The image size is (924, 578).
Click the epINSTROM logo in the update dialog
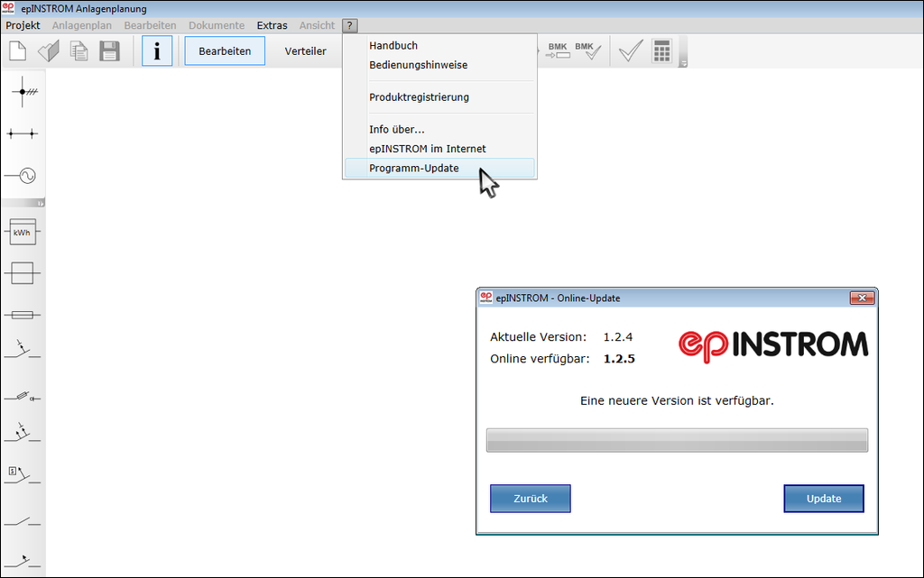point(773,346)
